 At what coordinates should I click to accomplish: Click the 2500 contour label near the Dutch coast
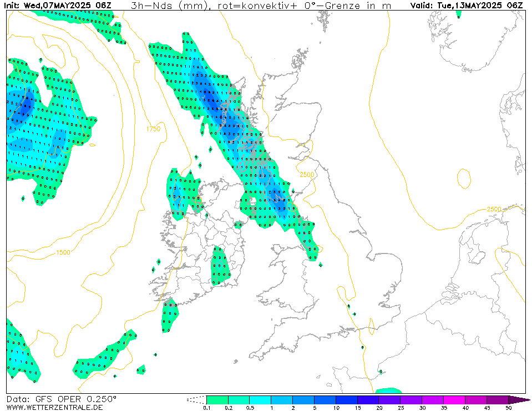(494, 209)
